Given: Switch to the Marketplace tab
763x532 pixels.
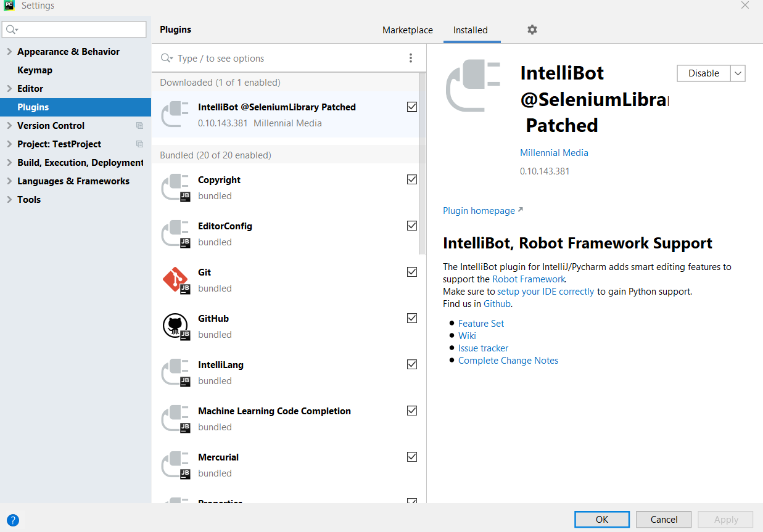Looking at the screenshot, I should pyautogui.click(x=408, y=30).
